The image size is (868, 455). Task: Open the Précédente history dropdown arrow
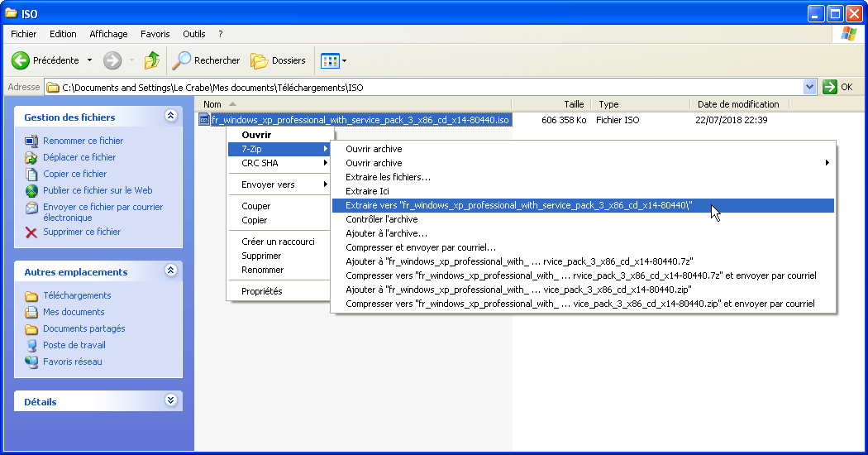point(89,60)
